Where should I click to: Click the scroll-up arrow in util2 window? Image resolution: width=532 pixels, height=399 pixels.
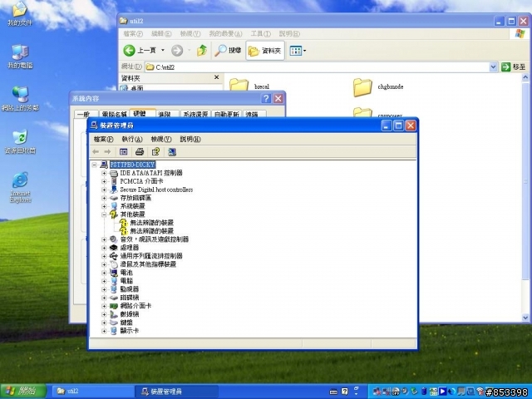(525, 77)
